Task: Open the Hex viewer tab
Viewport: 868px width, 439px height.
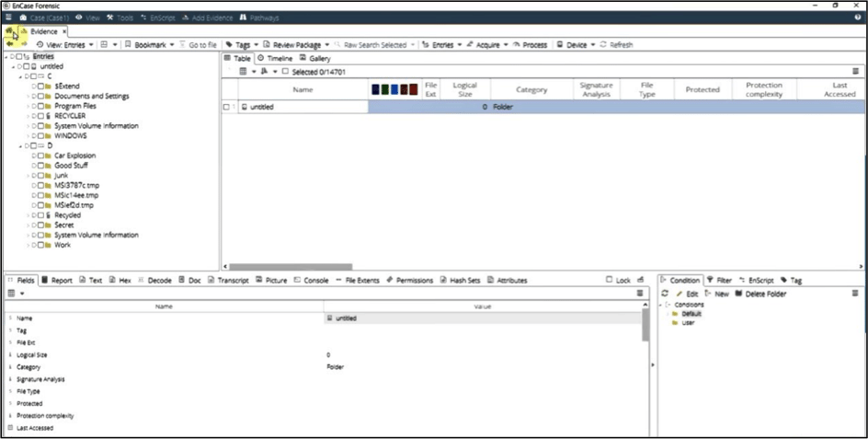Action: (x=124, y=280)
